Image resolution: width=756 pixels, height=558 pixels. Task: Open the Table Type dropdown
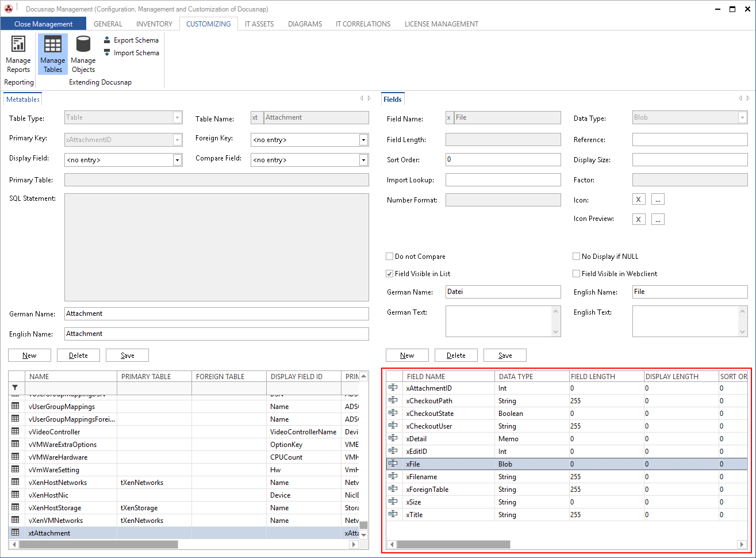[x=177, y=117]
